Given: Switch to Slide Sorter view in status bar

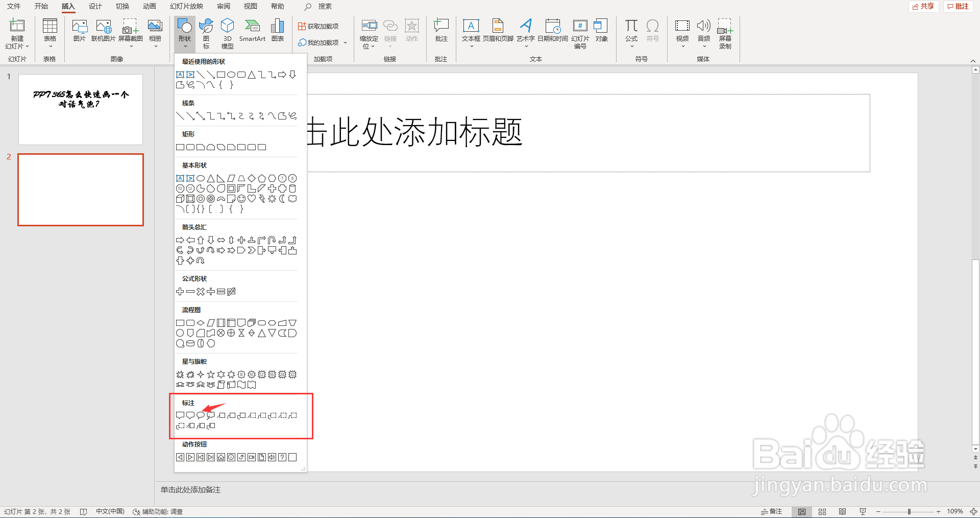Looking at the screenshot, I should pos(822,511).
